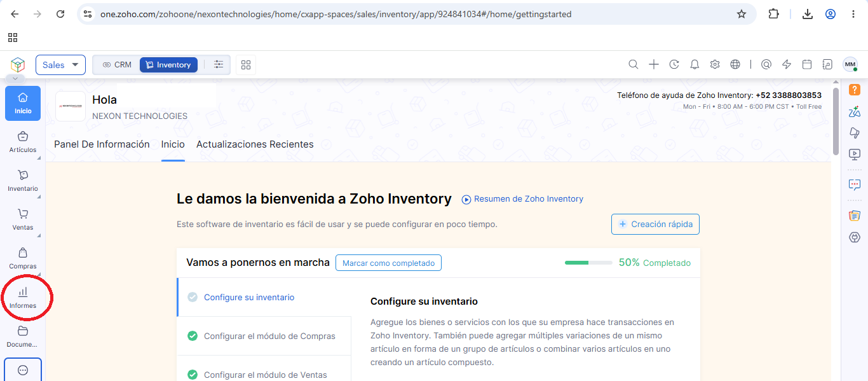Image resolution: width=868 pixels, height=381 pixels.
Task: Click the lightning bolt icon
Action: click(x=787, y=64)
